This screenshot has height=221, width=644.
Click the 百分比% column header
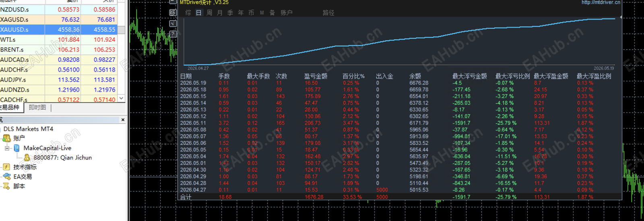(x=353, y=76)
